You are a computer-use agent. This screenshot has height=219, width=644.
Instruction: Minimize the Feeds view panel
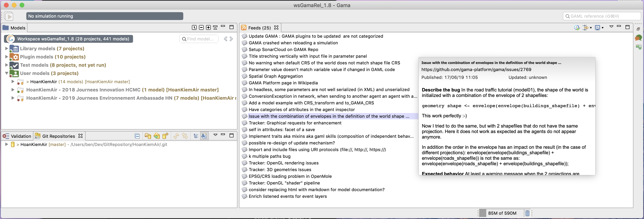point(619,26)
